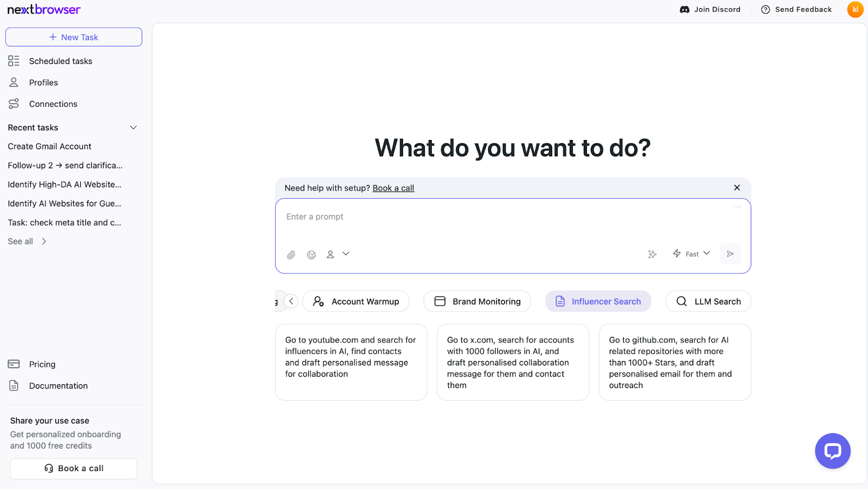Choose the x.com accounts search suggestion
Image resolution: width=868 pixels, height=489 pixels.
[x=513, y=362]
